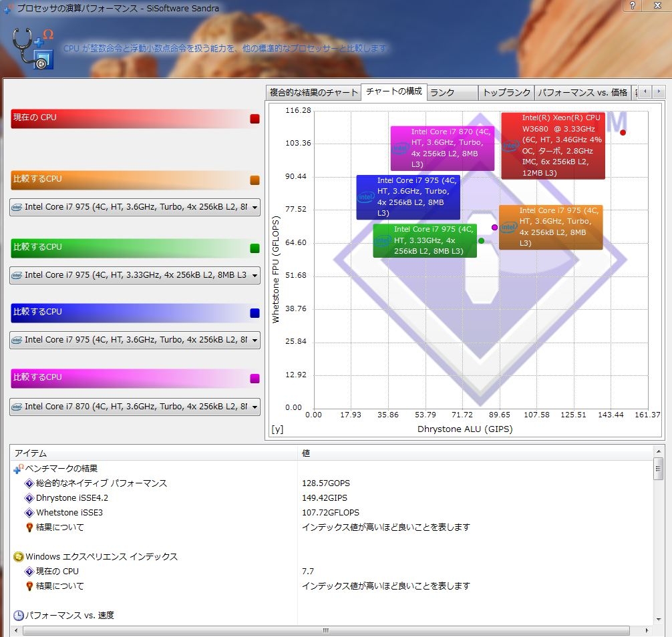Click the red current CPU color swatch
The width and height of the screenshot is (672, 637).
(x=255, y=119)
